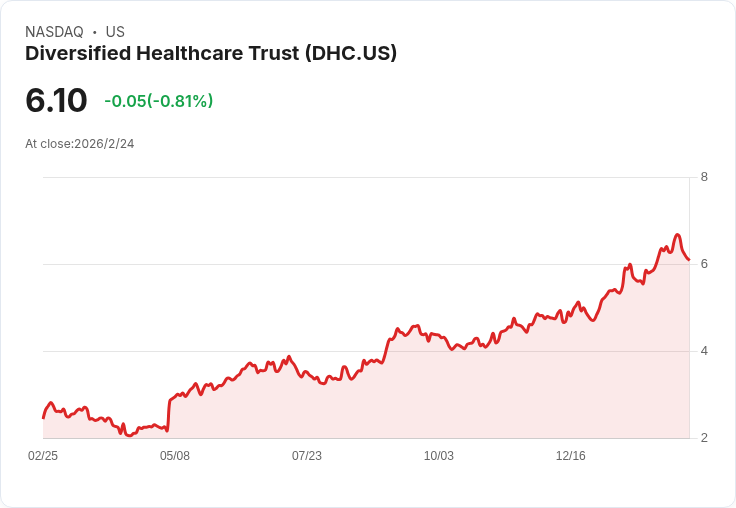Click the 6 value on the price axis
This screenshot has height=508, width=736.
pyautogui.click(x=704, y=264)
